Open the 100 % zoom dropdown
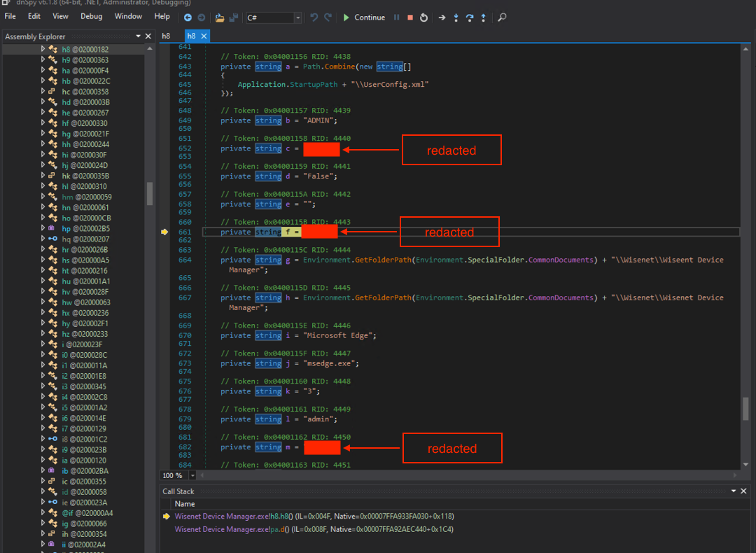Image resolution: width=756 pixels, height=553 pixels. [x=193, y=475]
